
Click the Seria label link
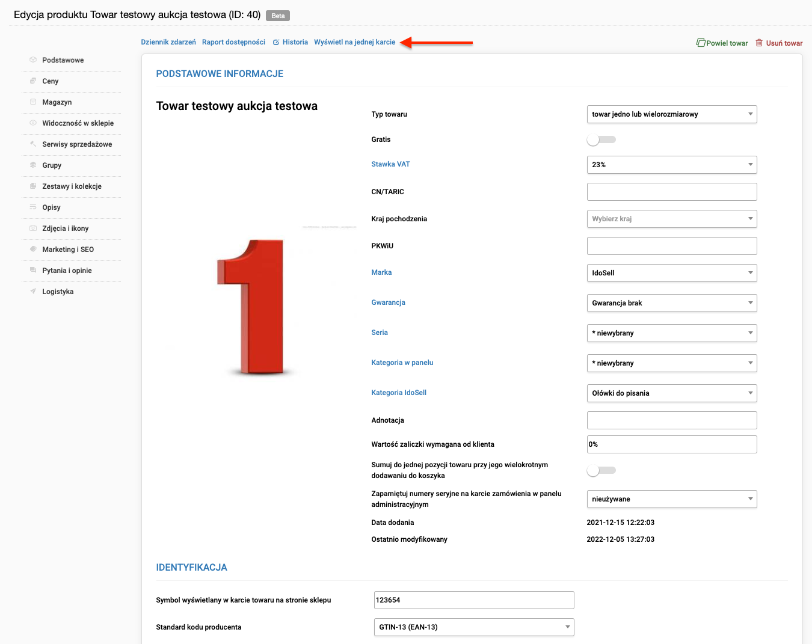[380, 333]
